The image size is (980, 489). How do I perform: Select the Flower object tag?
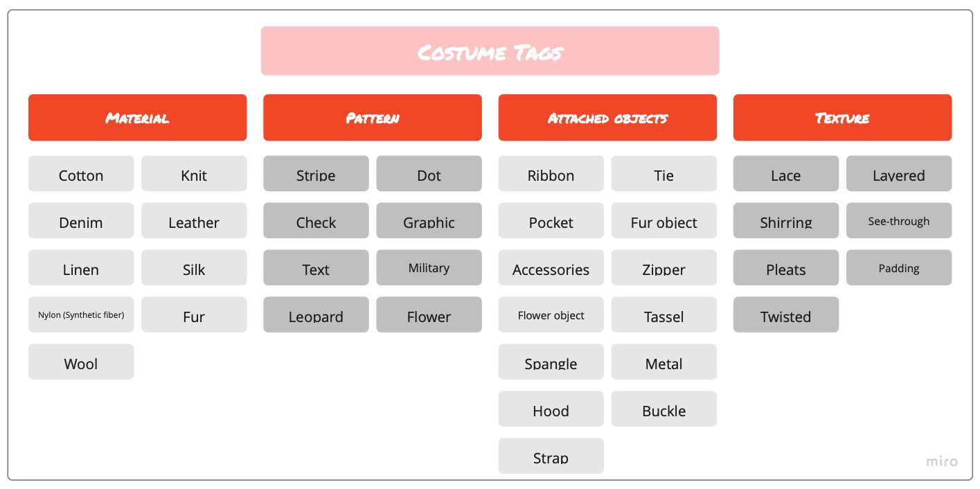pos(551,314)
